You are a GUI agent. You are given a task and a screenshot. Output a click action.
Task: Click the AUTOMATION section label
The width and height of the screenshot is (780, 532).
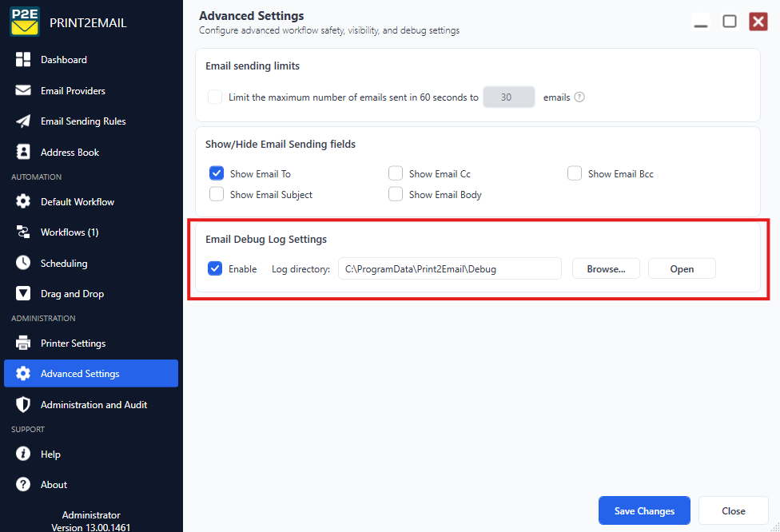(x=36, y=177)
